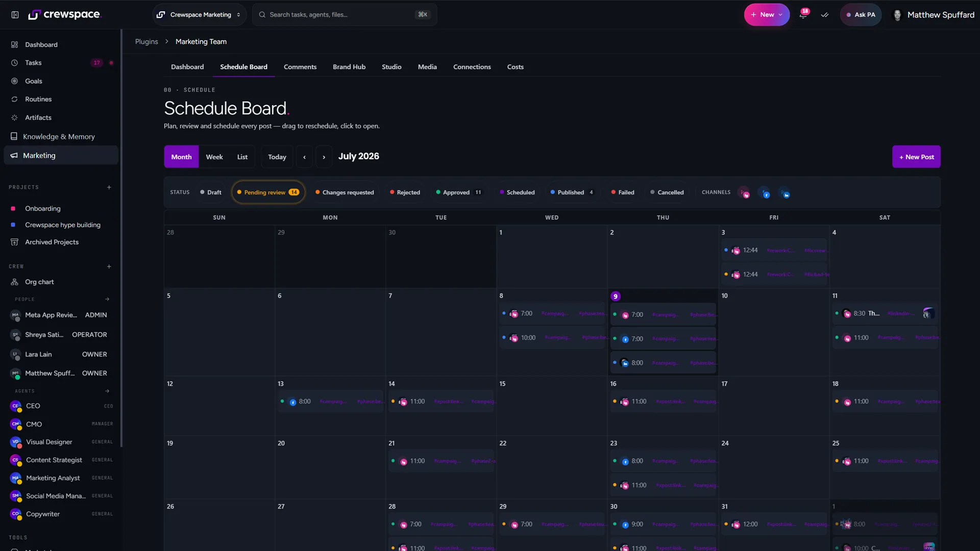Add crew member with the Crew plus icon
Screen dimensions: 980x551
(109, 266)
